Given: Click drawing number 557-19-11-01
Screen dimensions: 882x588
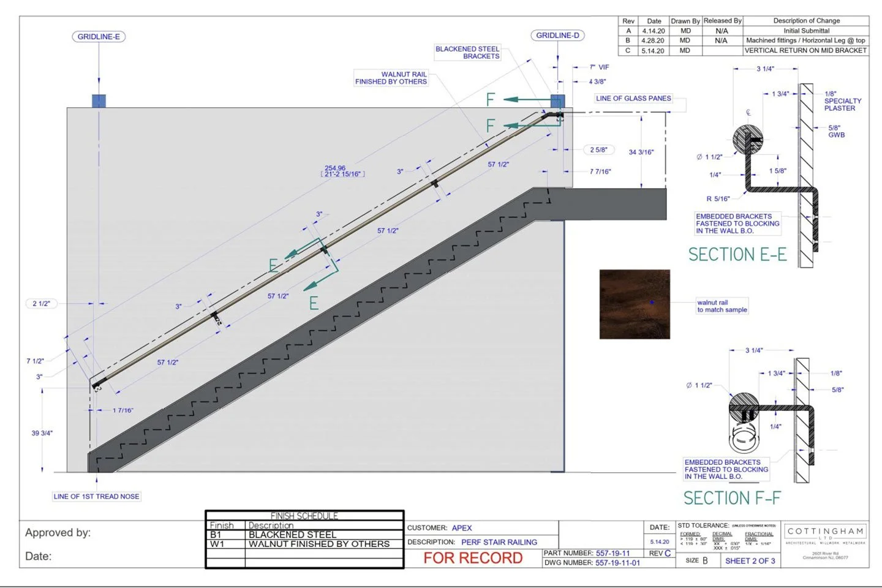Looking at the screenshot, I should [617, 563].
